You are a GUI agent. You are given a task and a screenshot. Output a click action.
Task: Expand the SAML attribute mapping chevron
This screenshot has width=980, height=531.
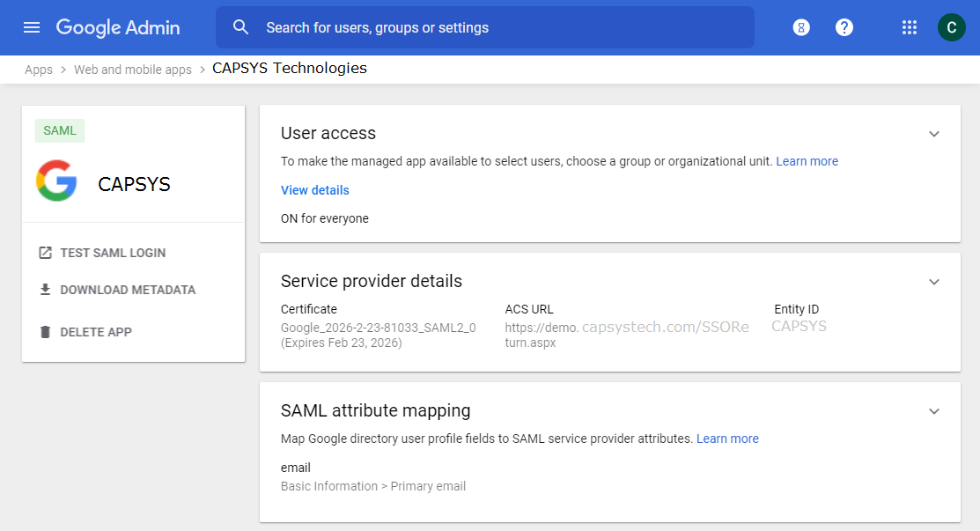click(933, 411)
